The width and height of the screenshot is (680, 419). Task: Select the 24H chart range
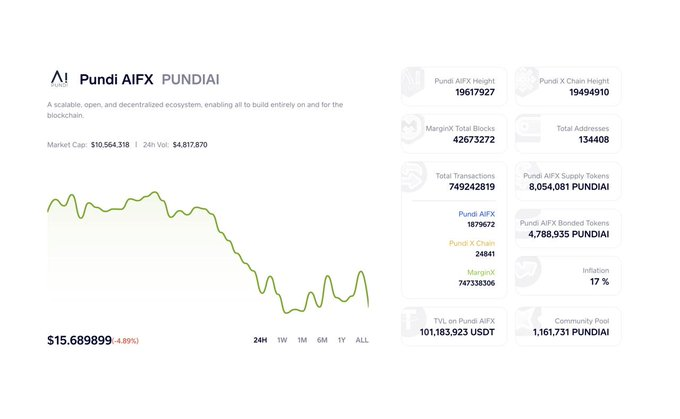(260, 340)
